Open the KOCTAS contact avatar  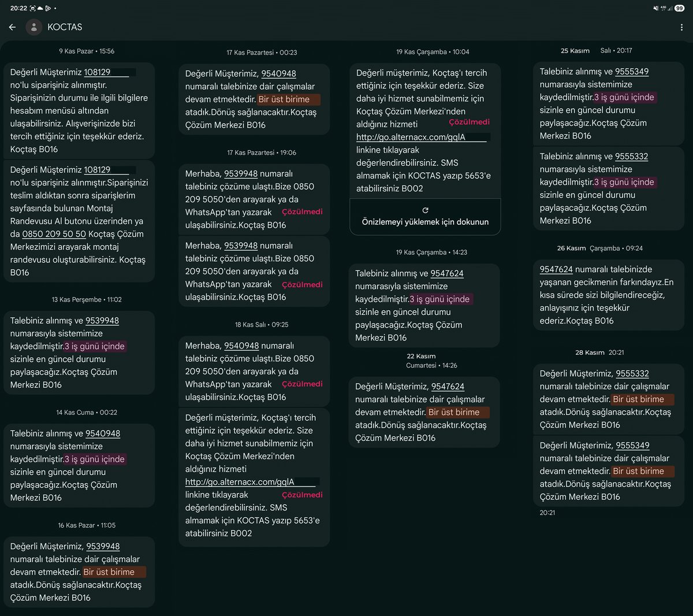pyautogui.click(x=34, y=27)
